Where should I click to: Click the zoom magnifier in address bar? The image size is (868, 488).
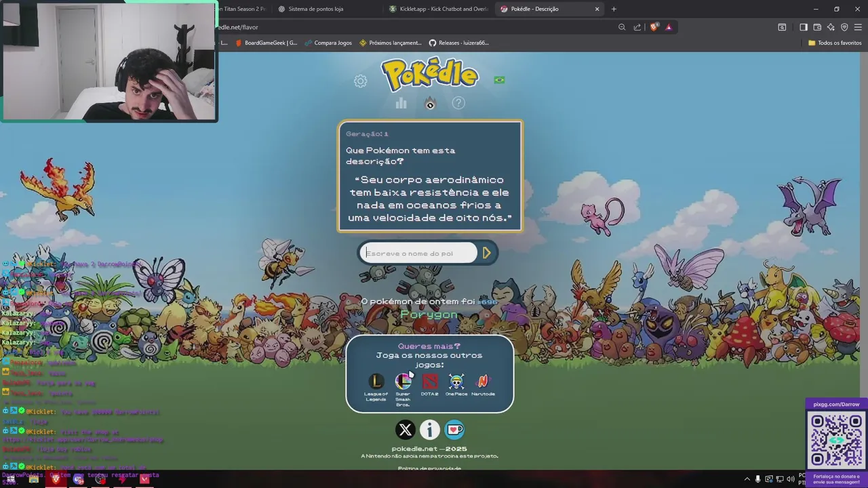622,27
